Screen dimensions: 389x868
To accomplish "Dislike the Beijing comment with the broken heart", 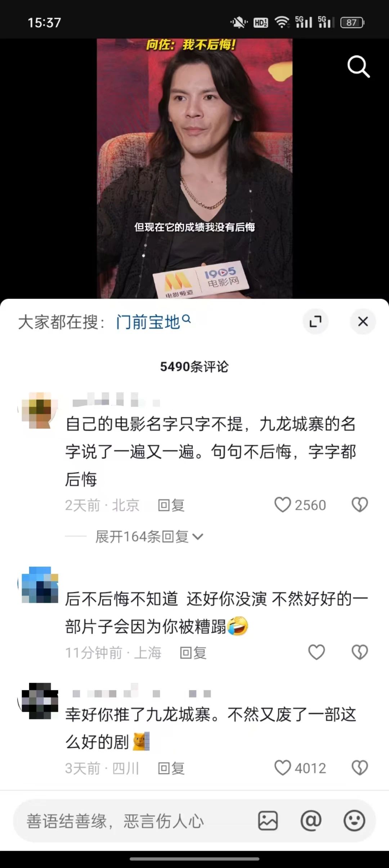I will tap(359, 505).
